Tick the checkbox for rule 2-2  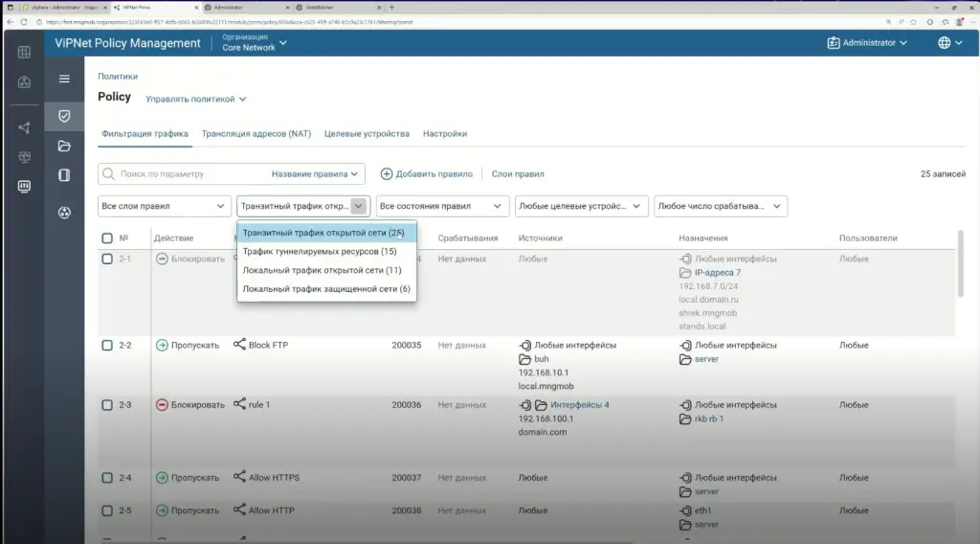pyautogui.click(x=107, y=346)
